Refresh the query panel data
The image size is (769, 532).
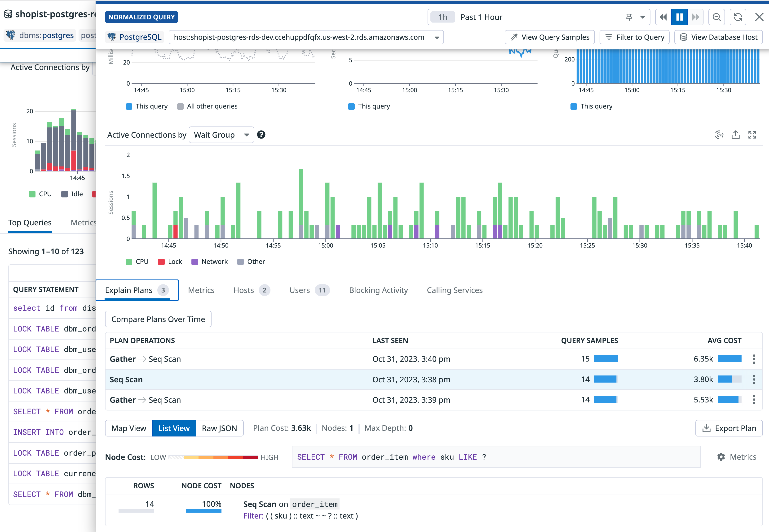tap(738, 17)
